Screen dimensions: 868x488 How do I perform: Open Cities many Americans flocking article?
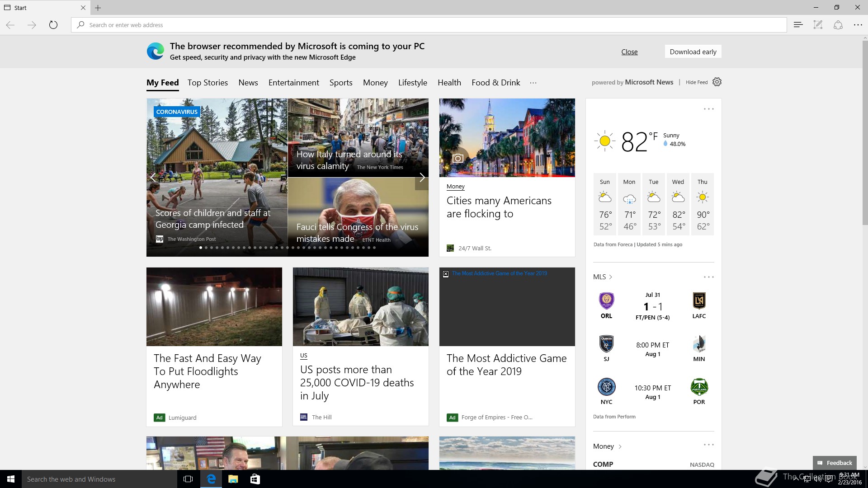(x=507, y=178)
